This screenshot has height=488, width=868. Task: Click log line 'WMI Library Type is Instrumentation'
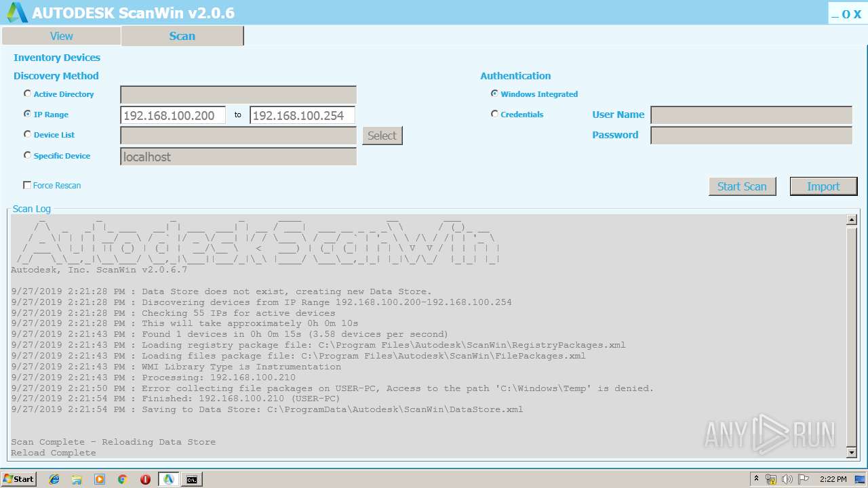click(176, 367)
